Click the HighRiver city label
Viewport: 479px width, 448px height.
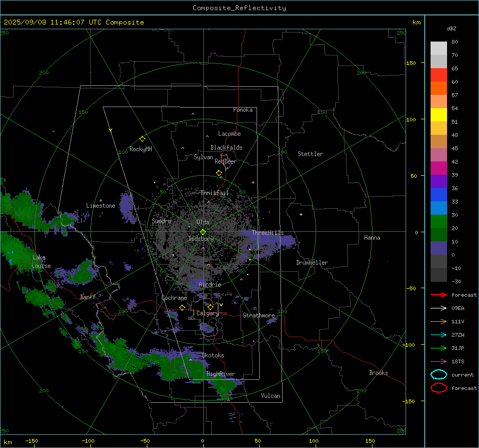coord(221,374)
